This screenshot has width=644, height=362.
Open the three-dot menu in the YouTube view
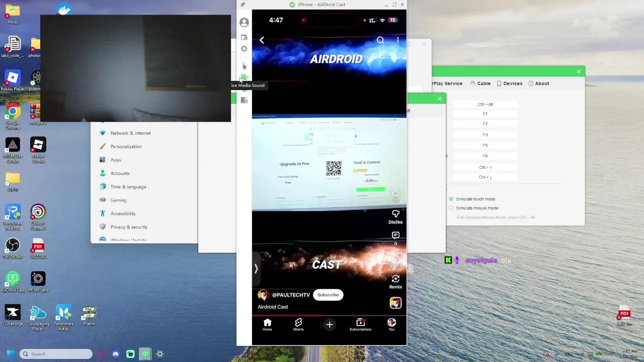coord(397,40)
